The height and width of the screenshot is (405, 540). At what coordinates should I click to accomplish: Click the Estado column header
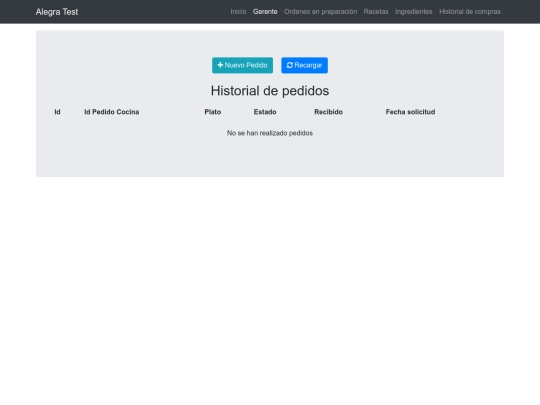click(265, 112)
